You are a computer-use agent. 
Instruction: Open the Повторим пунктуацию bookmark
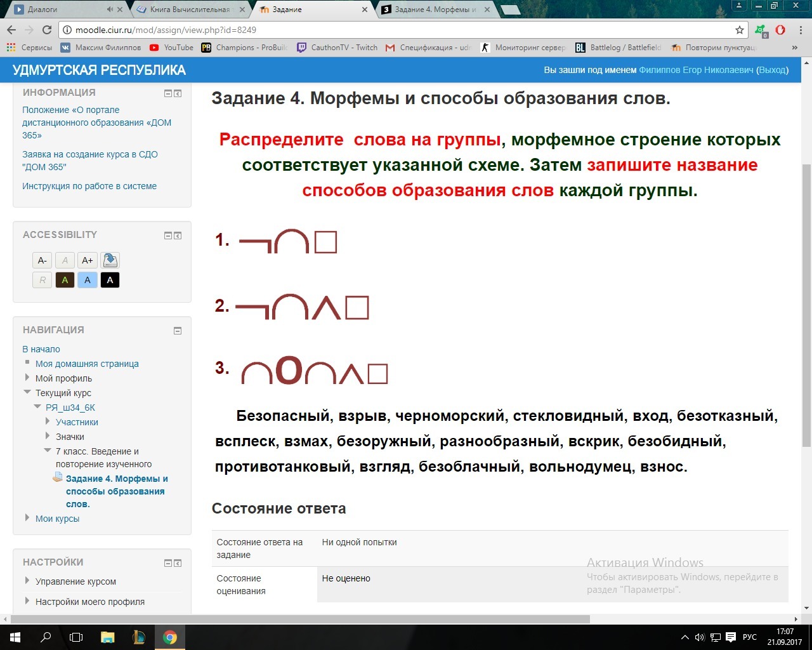pyautogui.click(x=714, y=48)
